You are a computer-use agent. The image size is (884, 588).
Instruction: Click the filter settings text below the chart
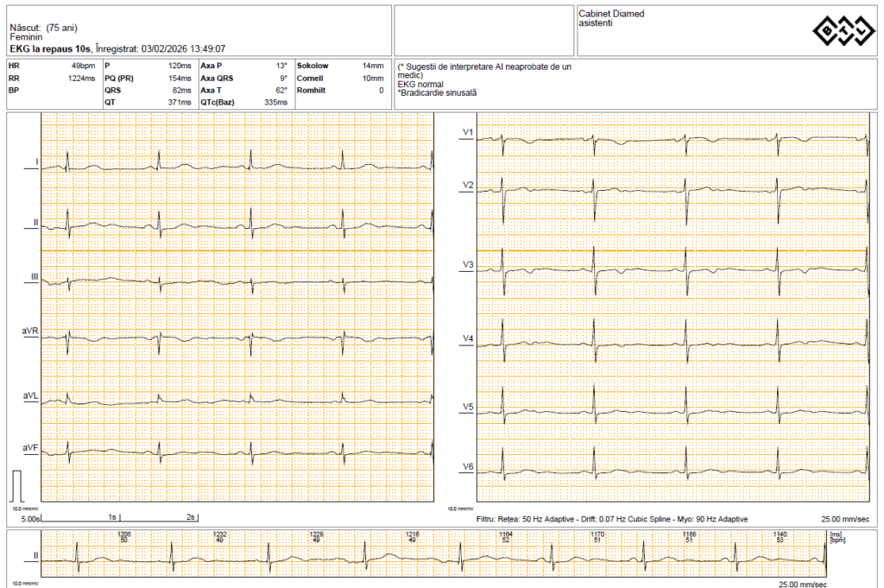coord(612,519)
